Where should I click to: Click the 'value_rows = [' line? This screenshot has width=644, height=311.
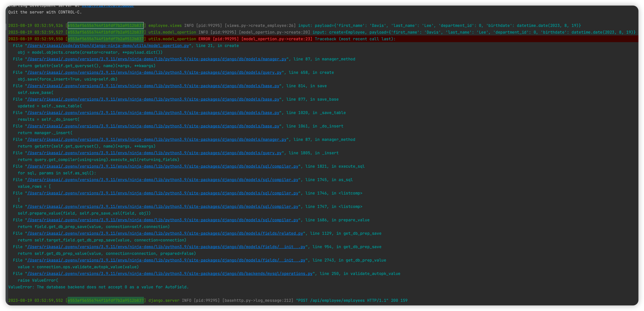(34, 187)
